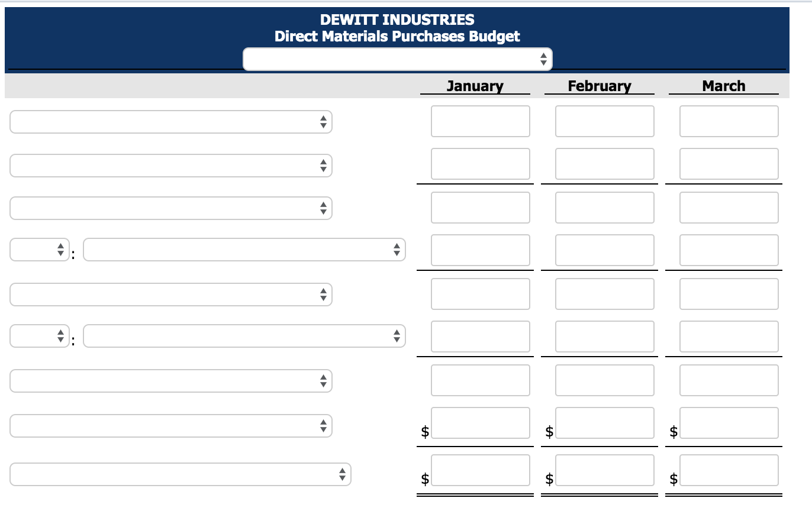Click the February column header
812x511 pixels.
point(600,86)
